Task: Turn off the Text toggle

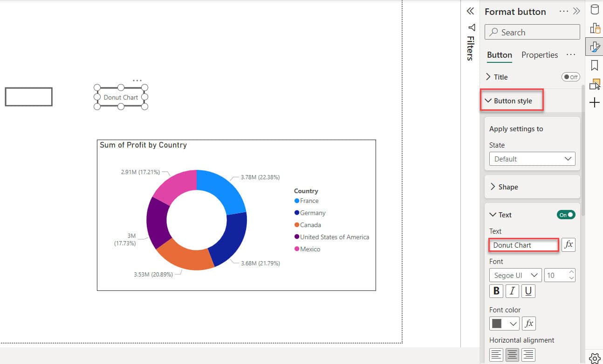Action: click(566, 215)
